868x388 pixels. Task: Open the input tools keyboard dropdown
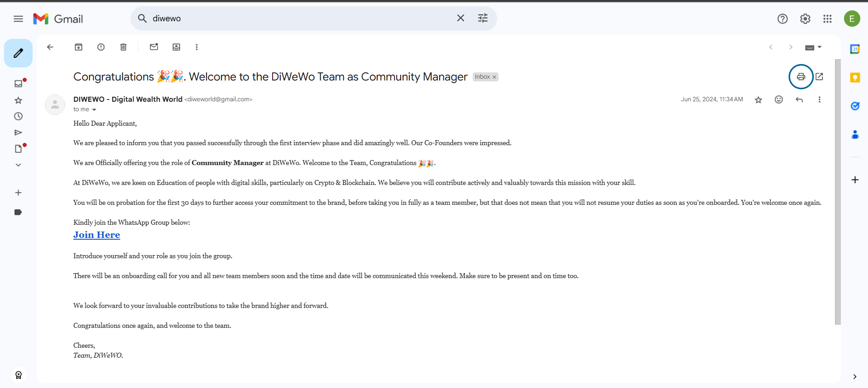coord(813,47)
